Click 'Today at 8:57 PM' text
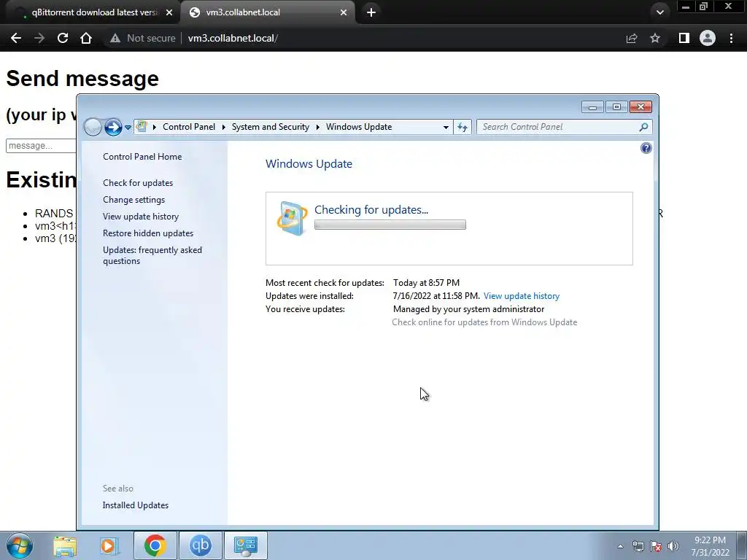Screen dimensions: 747x560 (426, 283)
